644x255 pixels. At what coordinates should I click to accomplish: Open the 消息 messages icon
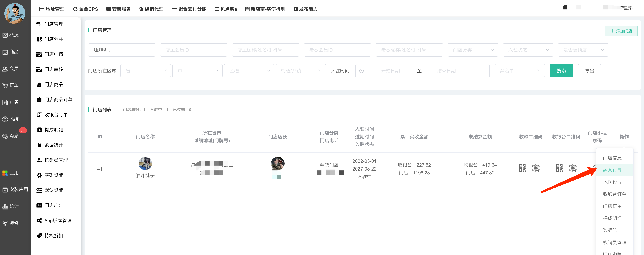pyautogui.click(x=5, y=136)
